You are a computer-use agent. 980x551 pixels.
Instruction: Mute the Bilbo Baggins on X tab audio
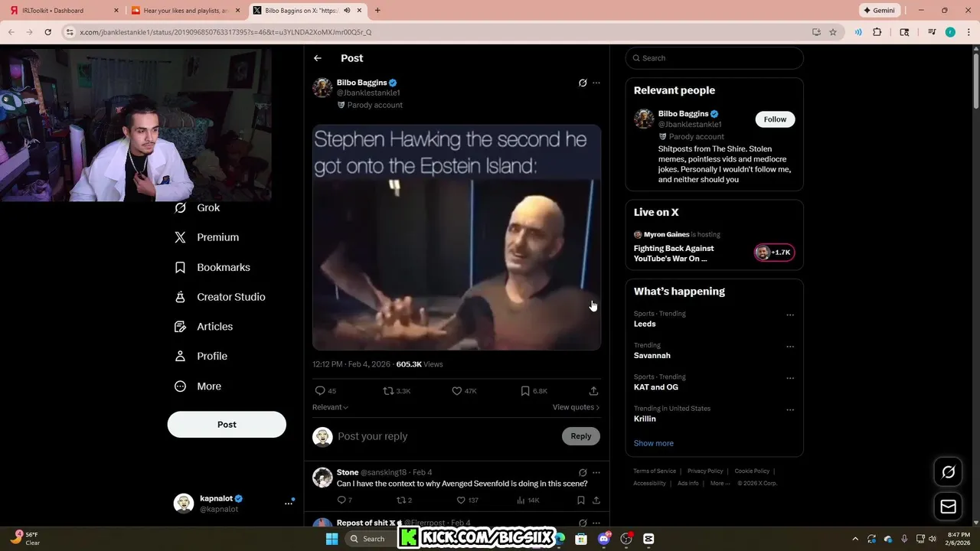click(x=347, y=11)
